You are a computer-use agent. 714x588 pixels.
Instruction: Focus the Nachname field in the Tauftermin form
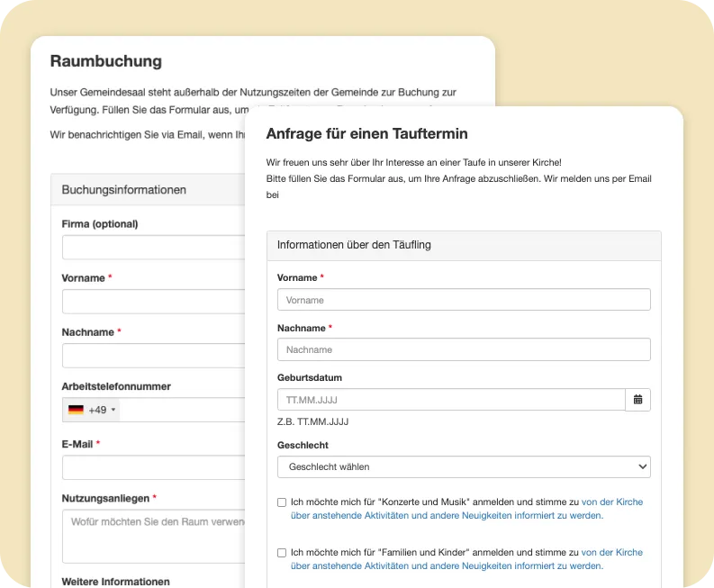click(464, 349)
